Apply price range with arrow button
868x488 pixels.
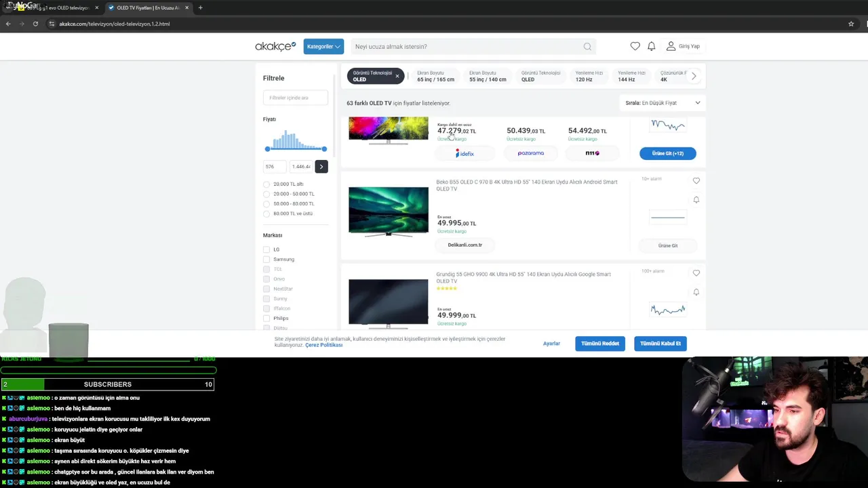[x=321, y=166]
